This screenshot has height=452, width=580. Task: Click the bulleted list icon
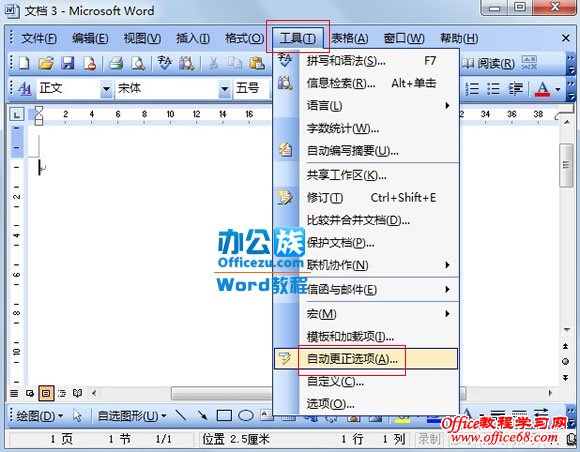click(x=493, y=89)
